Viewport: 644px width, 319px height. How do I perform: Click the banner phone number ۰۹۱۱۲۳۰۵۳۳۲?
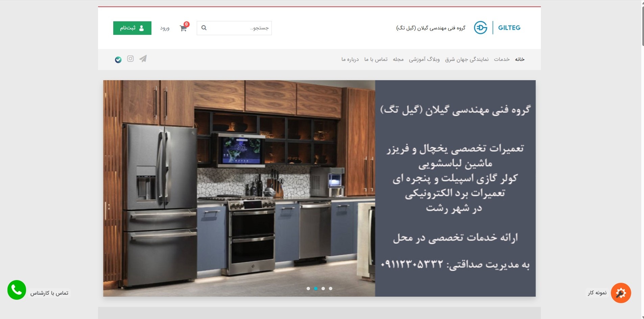coord(411,264)
